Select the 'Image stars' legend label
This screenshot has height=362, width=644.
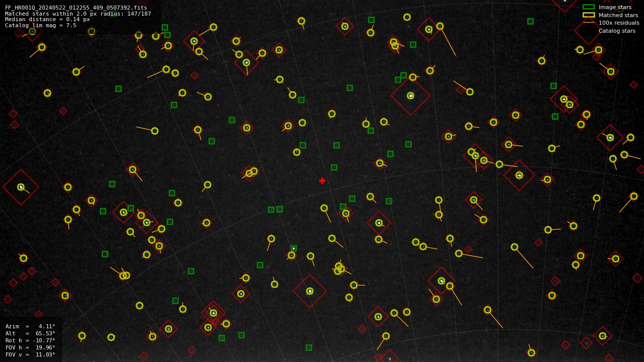point(615,7)
